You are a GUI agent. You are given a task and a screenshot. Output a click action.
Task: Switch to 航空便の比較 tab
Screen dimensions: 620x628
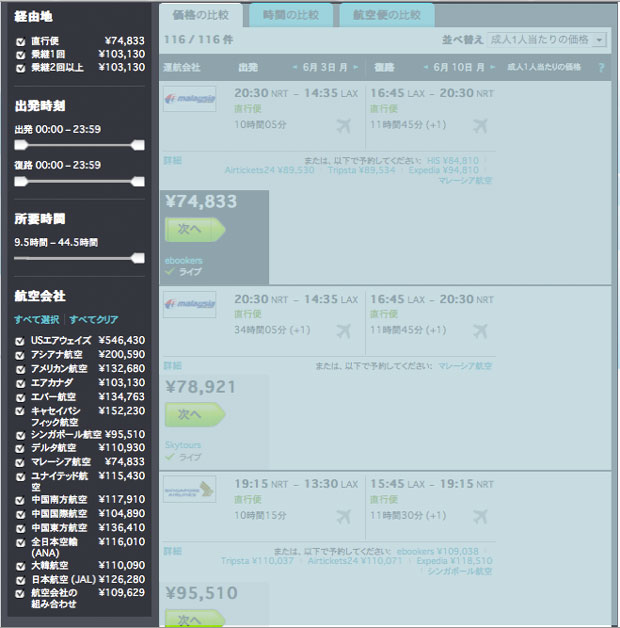pyautogui.click(x=387, y=15)
